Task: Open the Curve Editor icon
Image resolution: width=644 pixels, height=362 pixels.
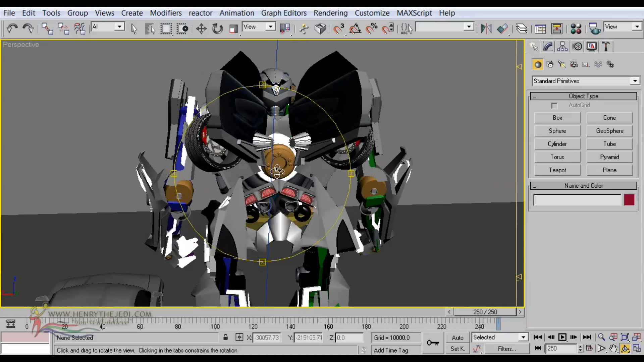Action: (x=540, y=29)
